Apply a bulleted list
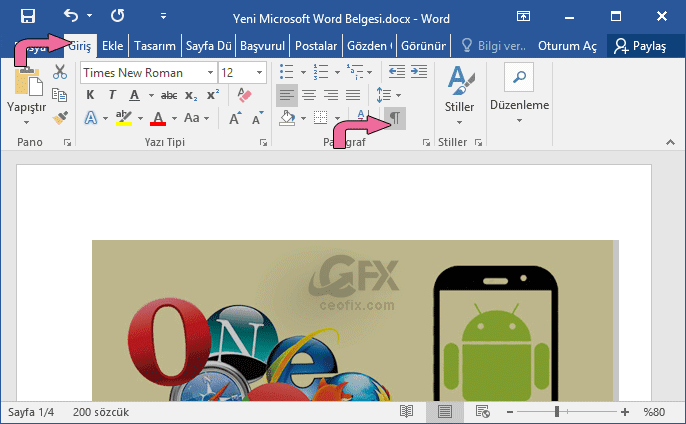This screenshot has width=686, height=424. pos(287,72)
